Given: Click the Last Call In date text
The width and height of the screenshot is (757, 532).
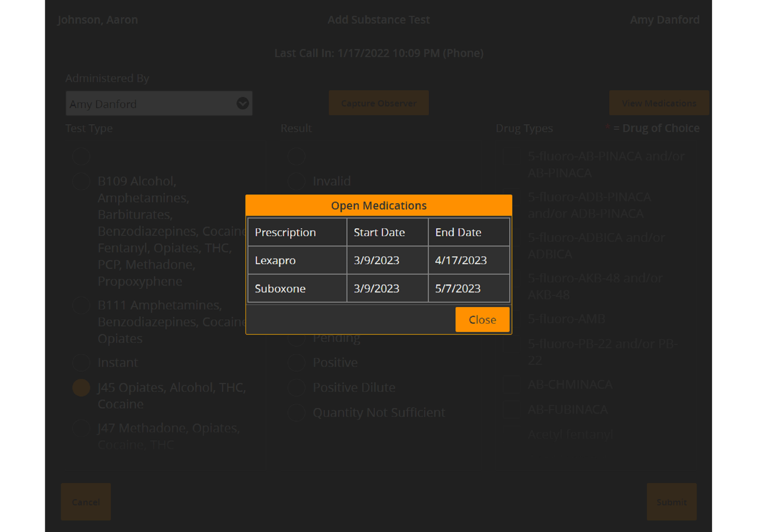Looking at the screenshot, I should (378, 53).
